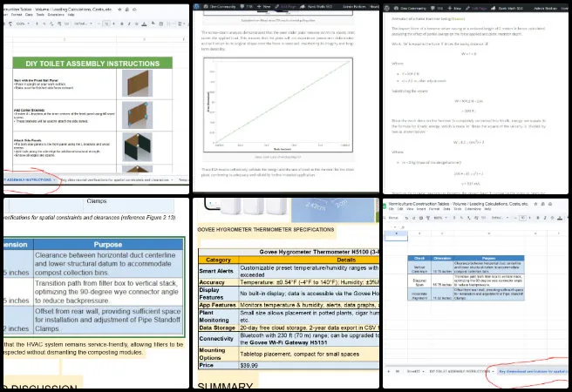Click print in the Vermiculture spreadsheet toolbar
The width and height of the screenshot is (572, 392).
(421, 218)
